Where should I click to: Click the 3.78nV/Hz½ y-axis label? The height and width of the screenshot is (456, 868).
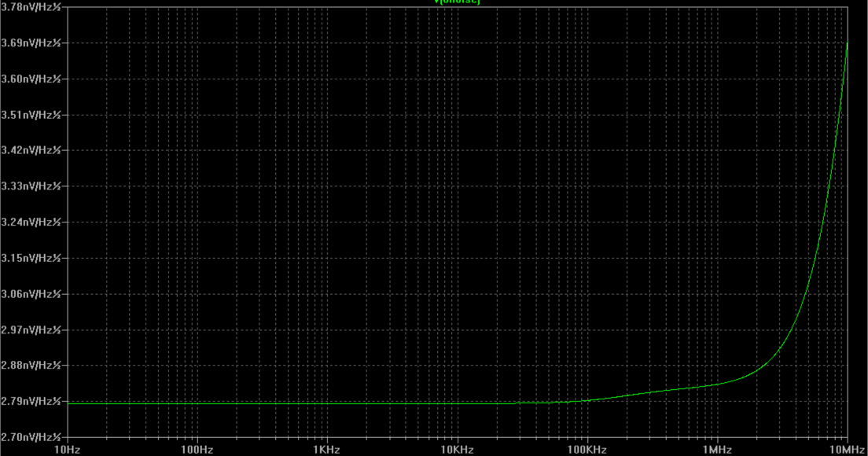tap(31, 7)
